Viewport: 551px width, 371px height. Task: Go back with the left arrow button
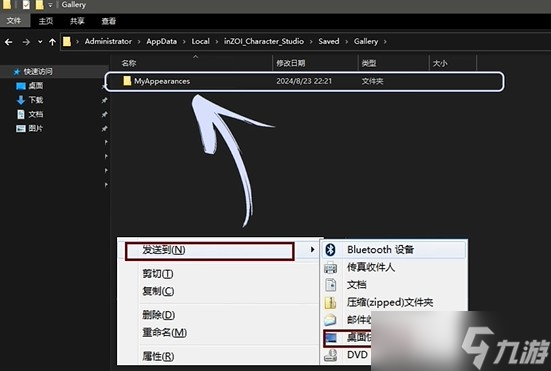9,42
